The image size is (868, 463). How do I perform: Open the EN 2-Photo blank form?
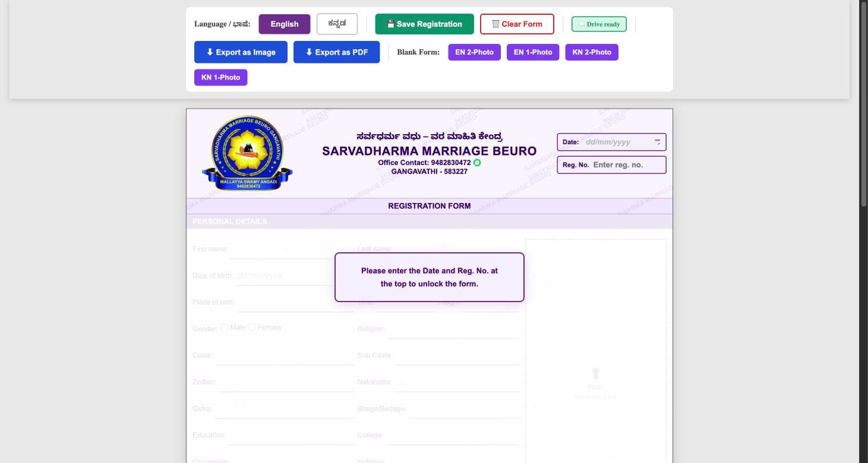coord(475,52)
